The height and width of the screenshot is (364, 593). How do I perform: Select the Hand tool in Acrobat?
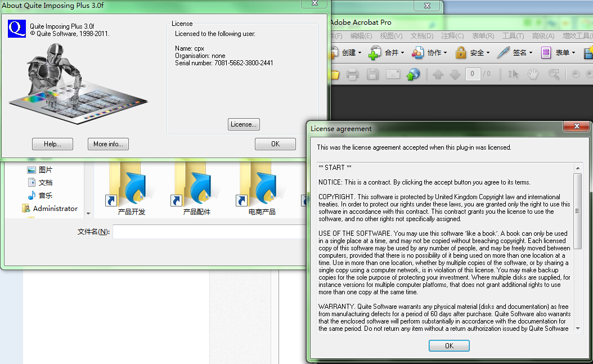(533, 74)
